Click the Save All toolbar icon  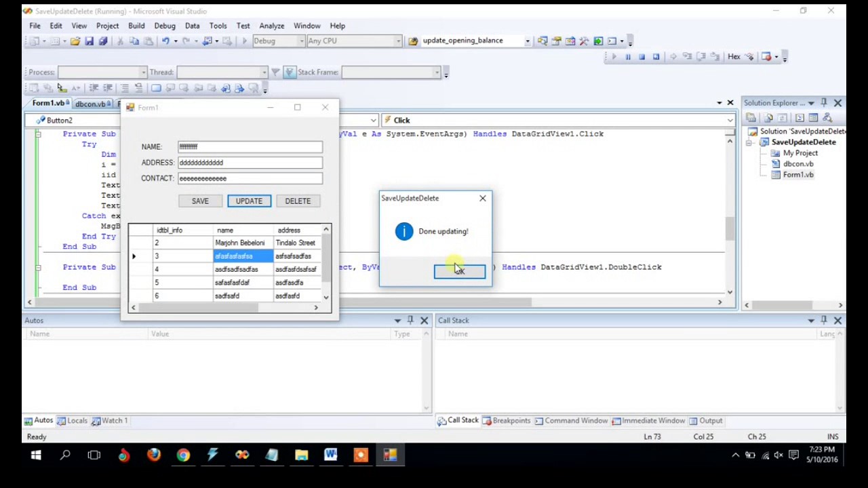coord(102,41)
